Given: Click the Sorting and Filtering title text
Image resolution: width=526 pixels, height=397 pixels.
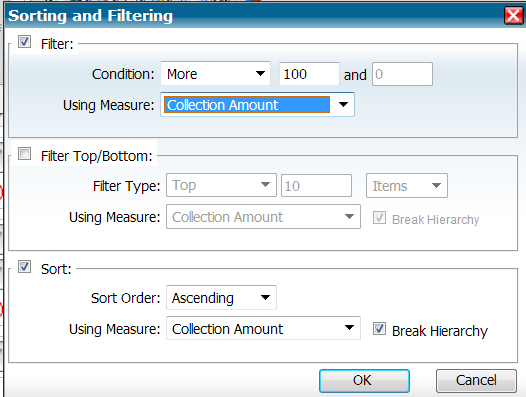Looking at the screenshot, I should click(91, 16).
